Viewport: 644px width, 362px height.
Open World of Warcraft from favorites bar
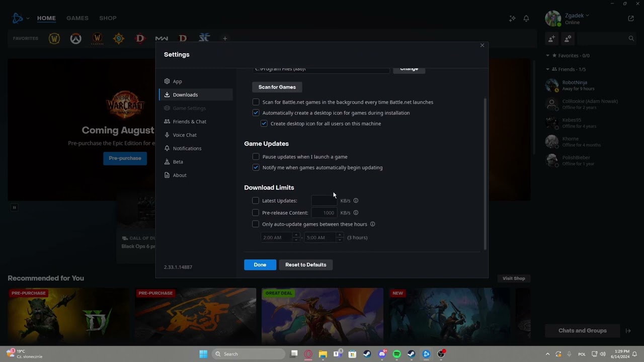54,38
